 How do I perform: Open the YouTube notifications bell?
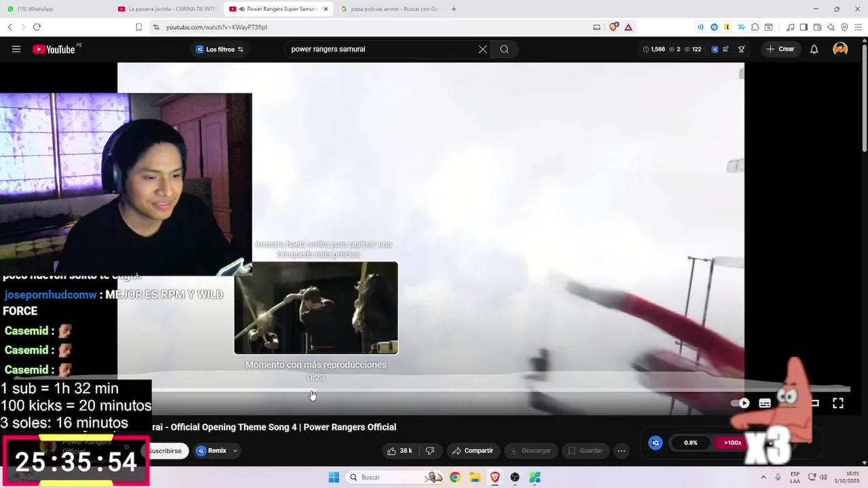pos(814,49)
